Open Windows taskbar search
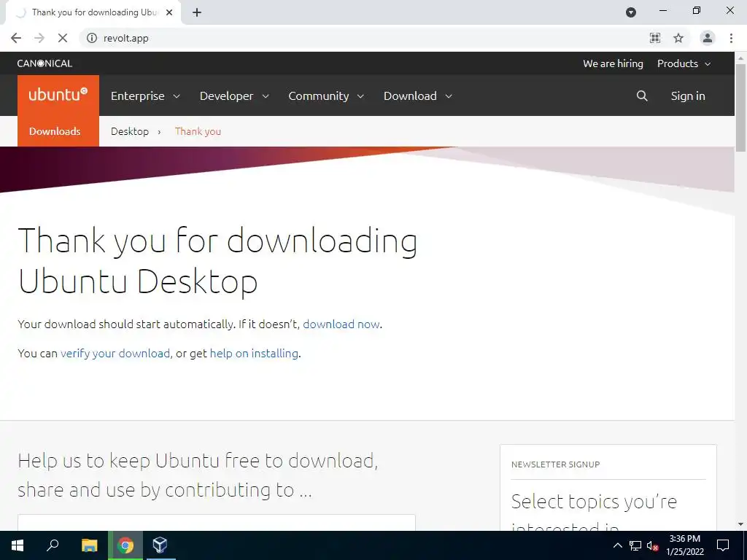This screenshot has height=560, width=747. pos(53,545)
